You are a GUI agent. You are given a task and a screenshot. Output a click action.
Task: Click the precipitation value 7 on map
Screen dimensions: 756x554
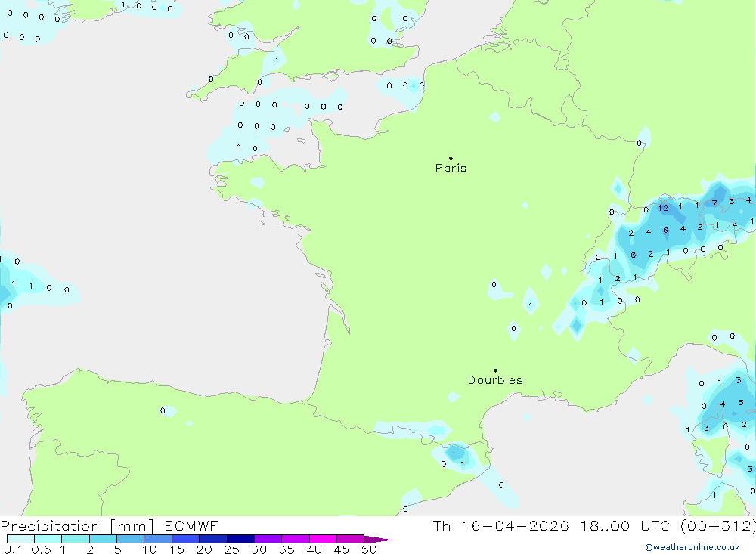click(x=714, y=203)
